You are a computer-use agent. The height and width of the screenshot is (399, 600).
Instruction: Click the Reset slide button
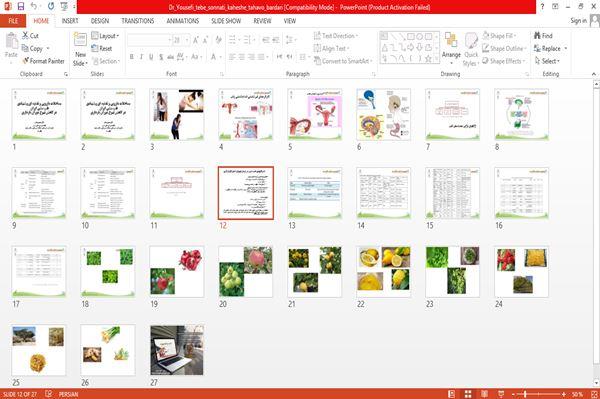pyautogui.click(x=102, y=48)
